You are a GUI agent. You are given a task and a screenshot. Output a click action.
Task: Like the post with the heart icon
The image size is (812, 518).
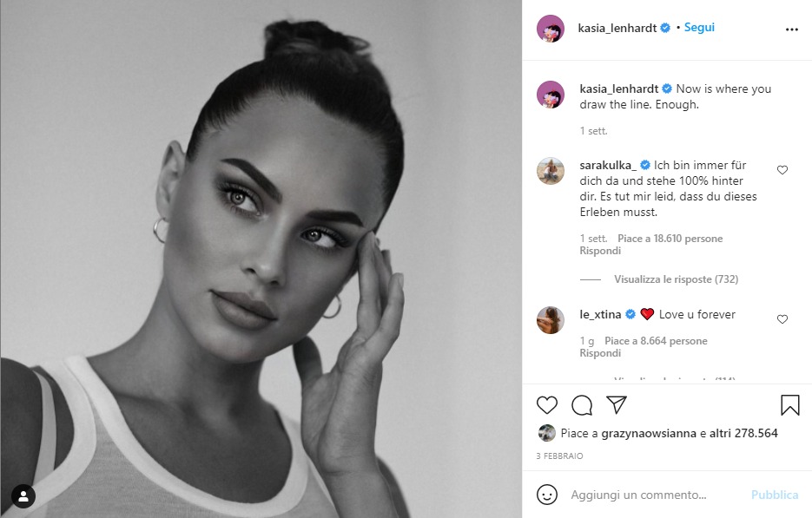coord(547,405)
